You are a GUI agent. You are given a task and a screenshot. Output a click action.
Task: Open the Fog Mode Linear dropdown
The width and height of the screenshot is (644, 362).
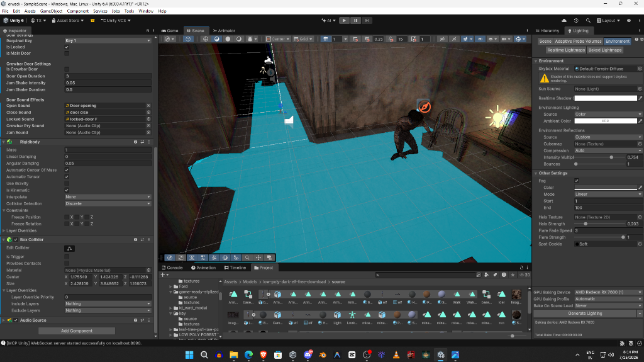click(x=608, y=194)
